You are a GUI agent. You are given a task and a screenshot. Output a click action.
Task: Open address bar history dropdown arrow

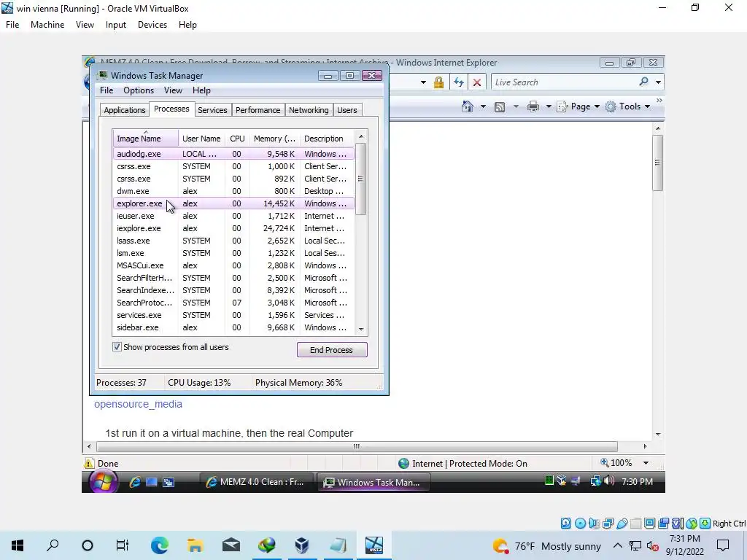(423, 82)
